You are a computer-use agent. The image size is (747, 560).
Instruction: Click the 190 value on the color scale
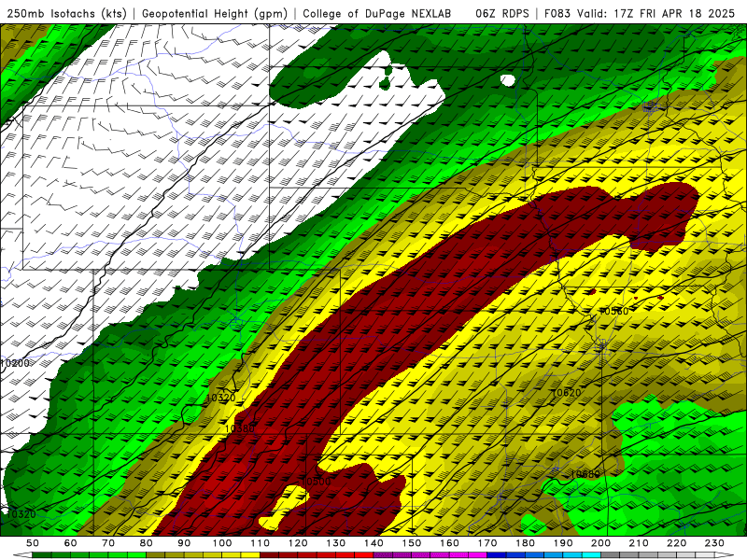click(564, 543)
